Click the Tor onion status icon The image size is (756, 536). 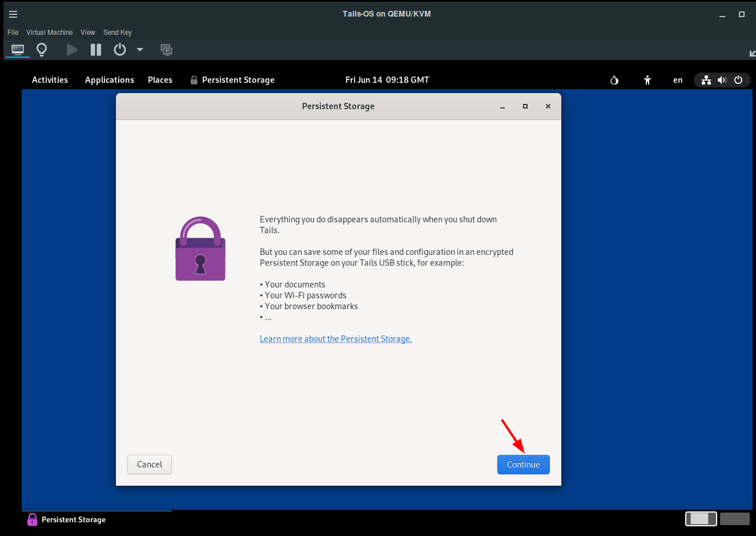point(614,80)
